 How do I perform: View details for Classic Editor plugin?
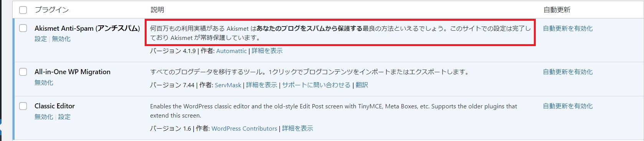point(297,128)
